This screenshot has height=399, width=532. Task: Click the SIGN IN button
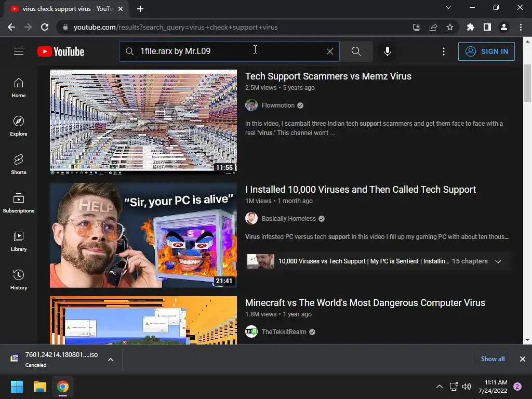tap(486, 51)
